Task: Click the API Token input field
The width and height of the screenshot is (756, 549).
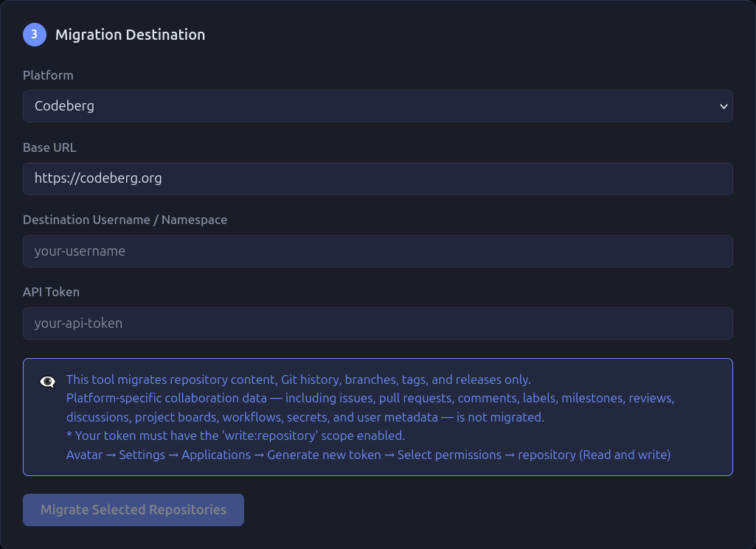Action: (x=378, y=324)
